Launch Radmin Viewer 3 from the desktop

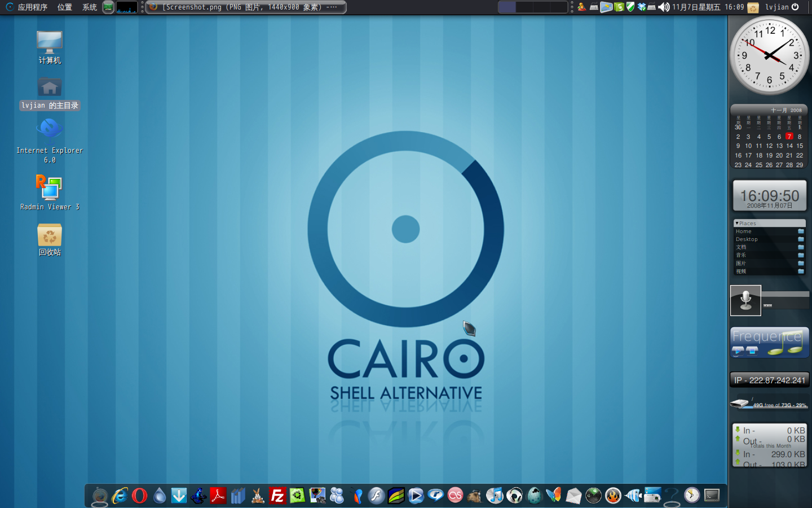point(50,192)
